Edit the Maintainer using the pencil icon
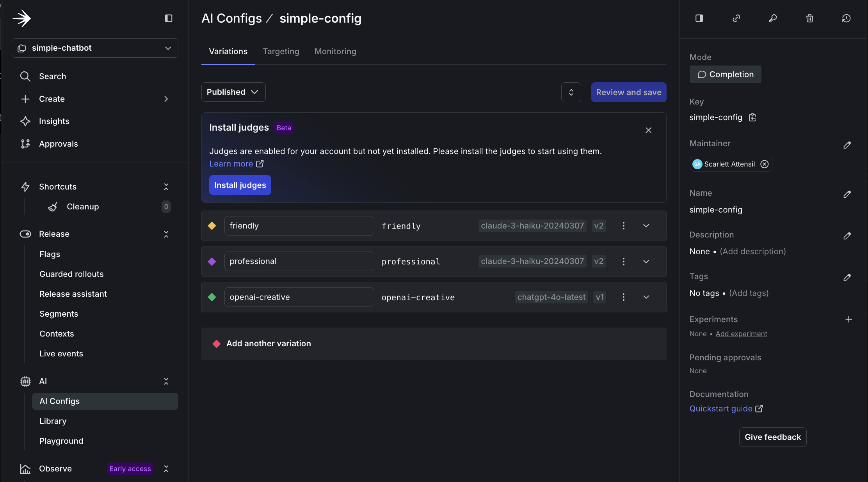This screenshot has height=482, width=868. 847,145
